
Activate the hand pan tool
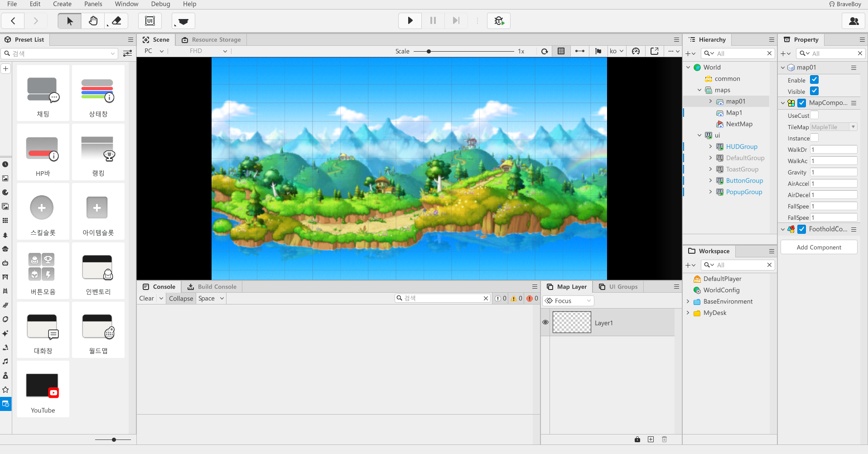pyautogui.click(x=93, y=21)
